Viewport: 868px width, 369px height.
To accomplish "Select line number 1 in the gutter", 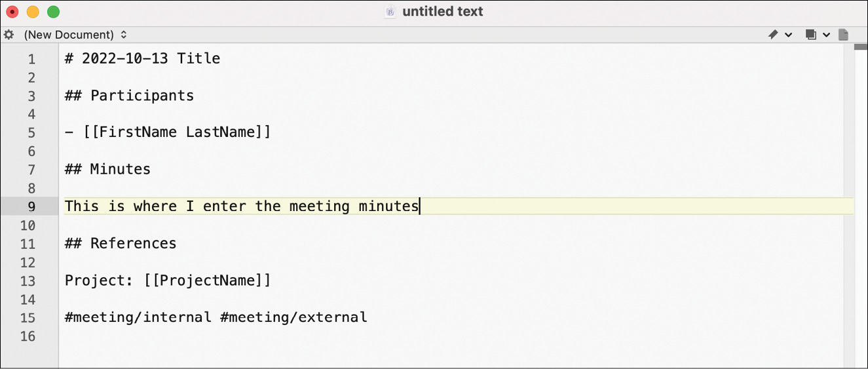I will [x=31, y=59].
